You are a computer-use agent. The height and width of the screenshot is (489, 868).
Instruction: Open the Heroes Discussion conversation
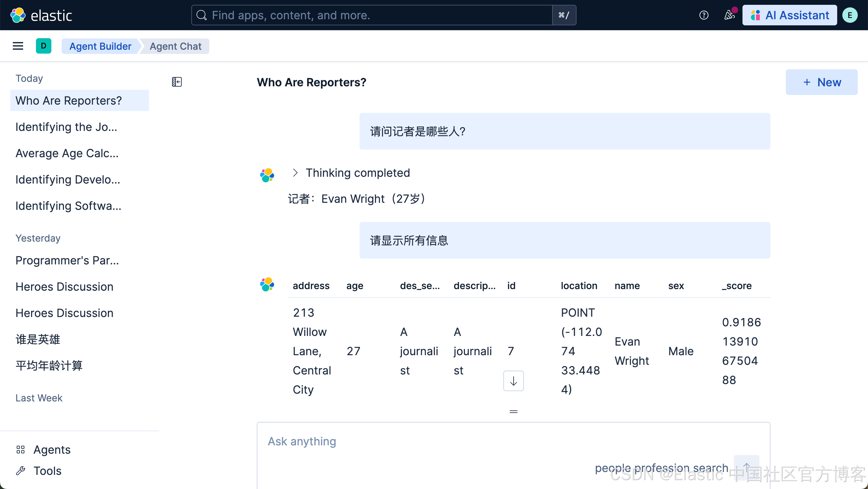64,287
